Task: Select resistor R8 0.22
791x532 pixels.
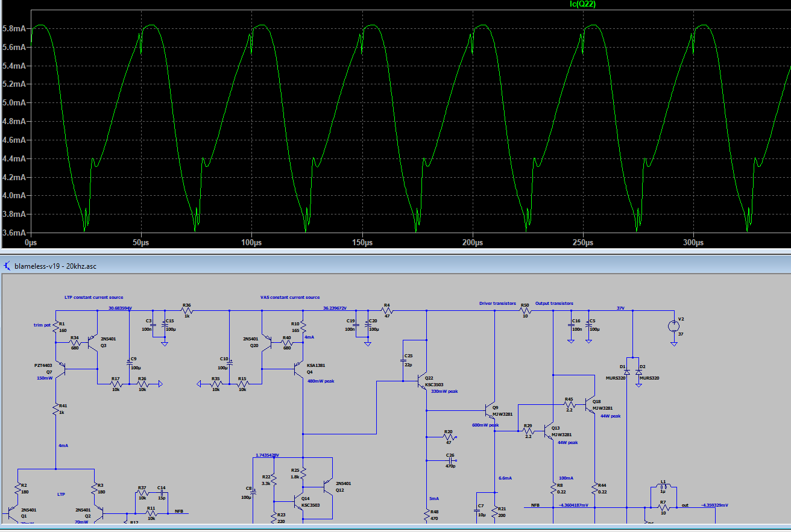Action: click(552, 489)
